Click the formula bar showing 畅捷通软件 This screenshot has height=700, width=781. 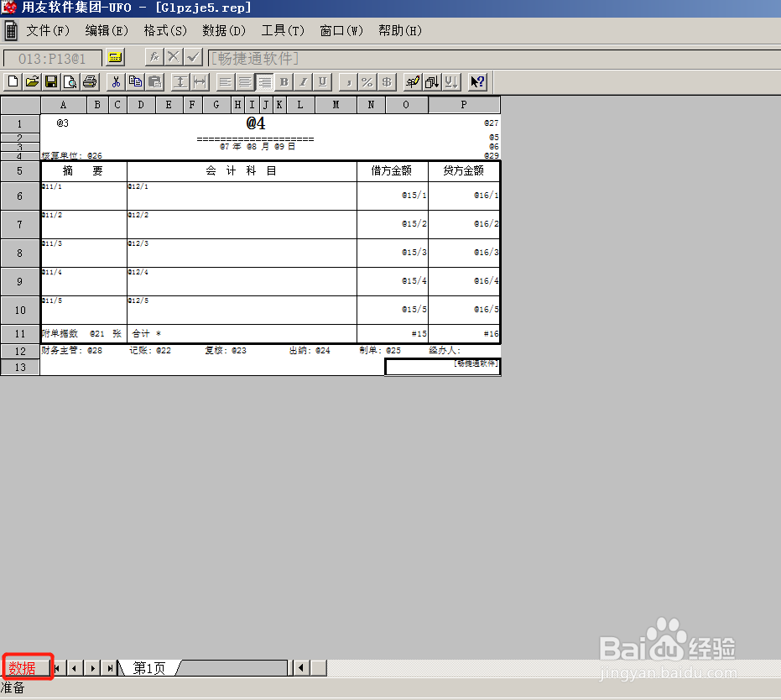tap(493, 58)
